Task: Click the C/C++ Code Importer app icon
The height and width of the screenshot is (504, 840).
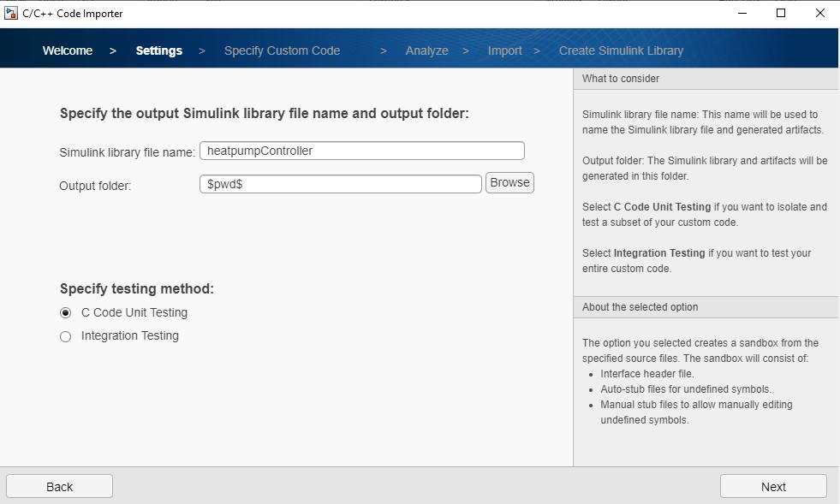Action: click(x=11, y=13)
